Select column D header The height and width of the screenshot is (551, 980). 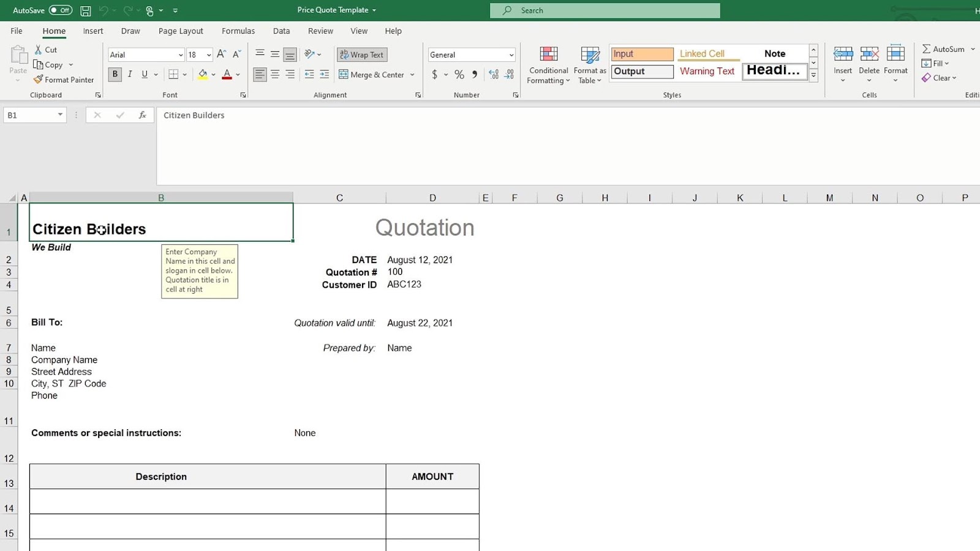tap(432, 198)
